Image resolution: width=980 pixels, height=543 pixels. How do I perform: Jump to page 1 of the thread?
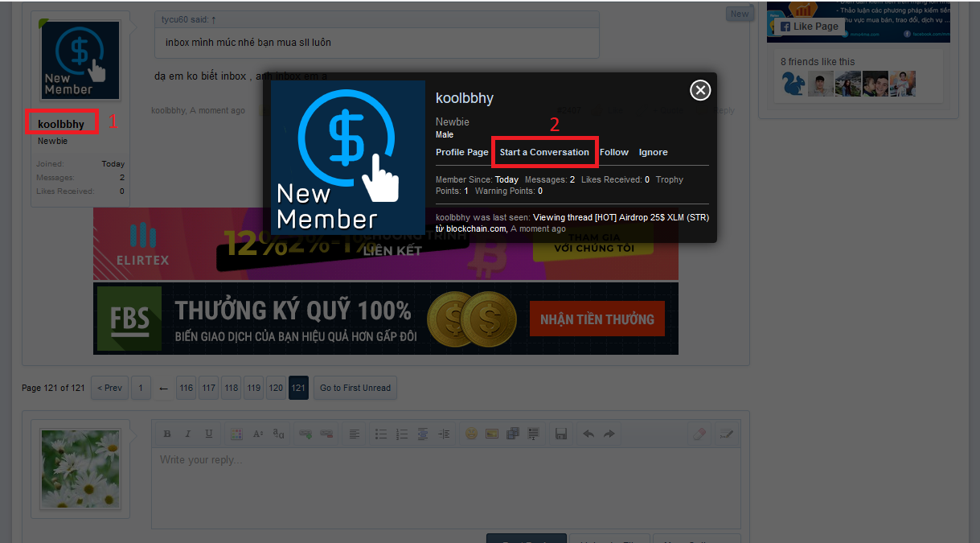click(140, 388)
